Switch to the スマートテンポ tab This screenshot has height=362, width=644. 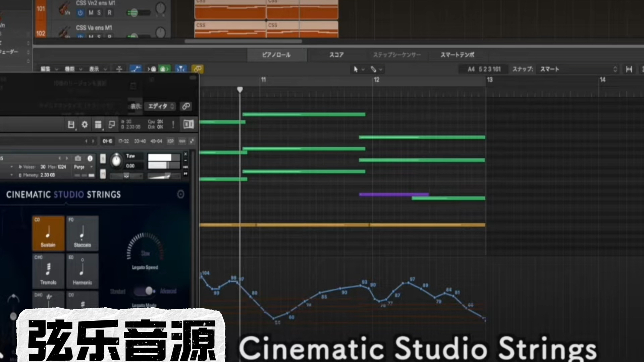coord(457,55)
